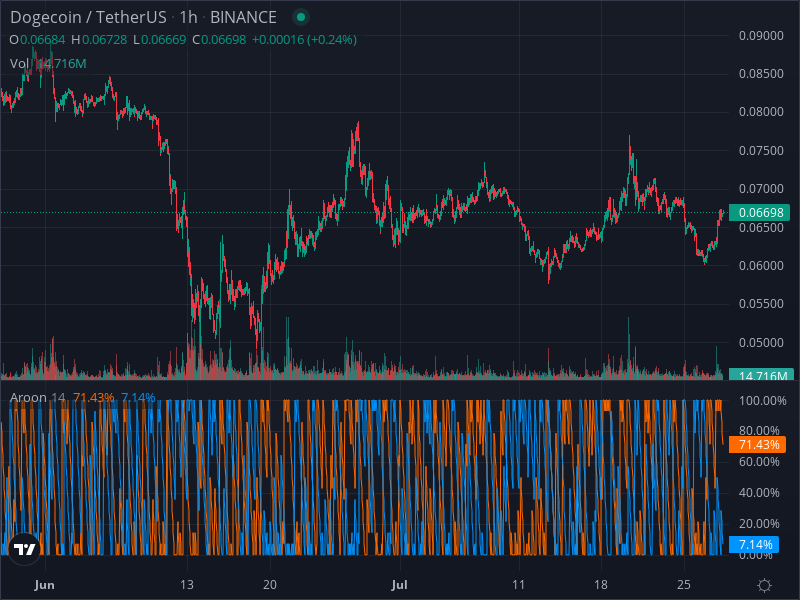Select the Aroon 14 indicator legend
This screenshot has height=600, width=800.
(x=38, y=397)
